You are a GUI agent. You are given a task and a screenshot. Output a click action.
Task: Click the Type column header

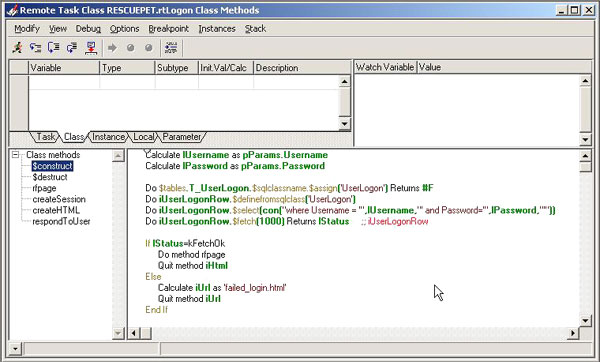(x=127, y=68)
